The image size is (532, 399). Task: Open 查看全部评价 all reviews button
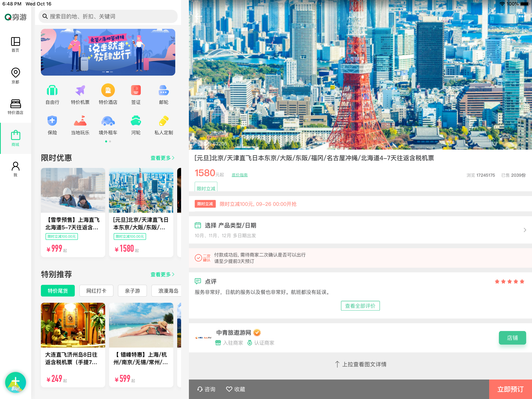(x=360, y=306)
